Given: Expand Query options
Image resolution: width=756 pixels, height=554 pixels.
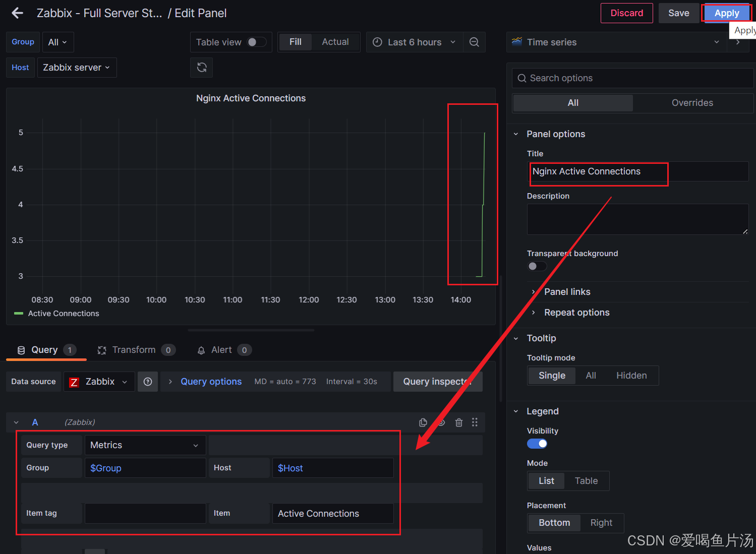Looking at the screenshot, I should click(211, 382).
